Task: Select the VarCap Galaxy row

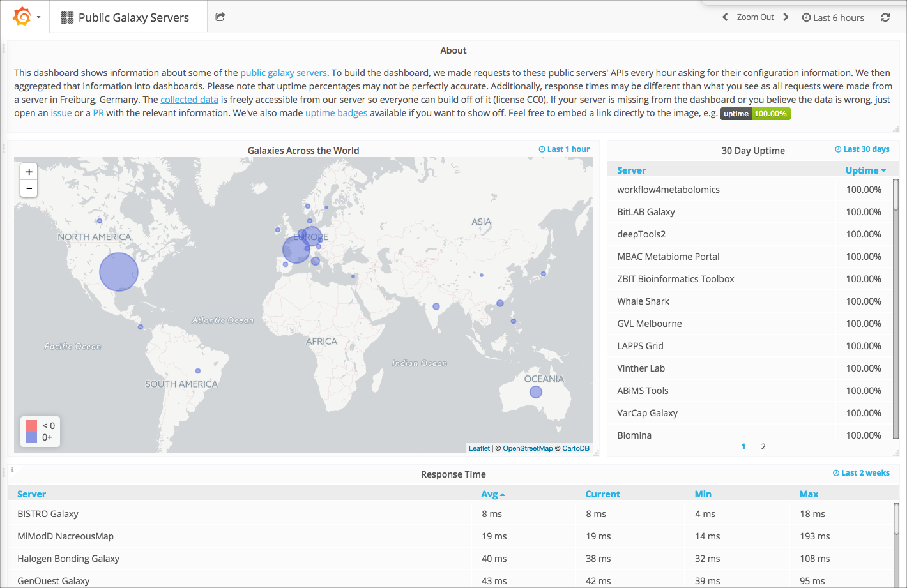Action: 750,413
